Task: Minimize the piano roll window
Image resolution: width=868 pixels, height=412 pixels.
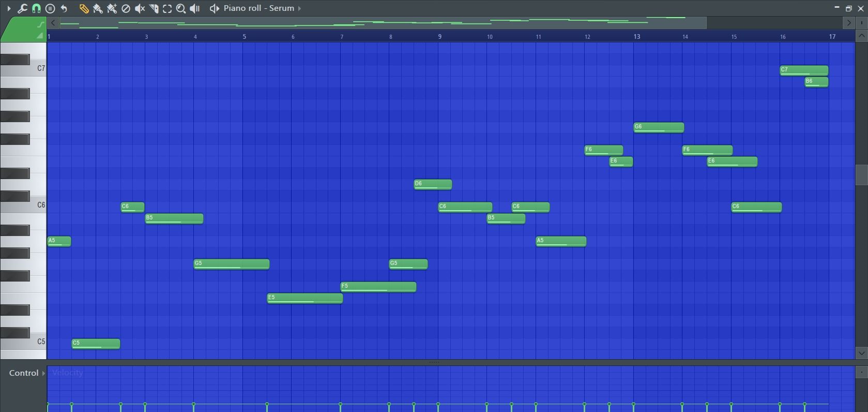Action: (836, 8)
